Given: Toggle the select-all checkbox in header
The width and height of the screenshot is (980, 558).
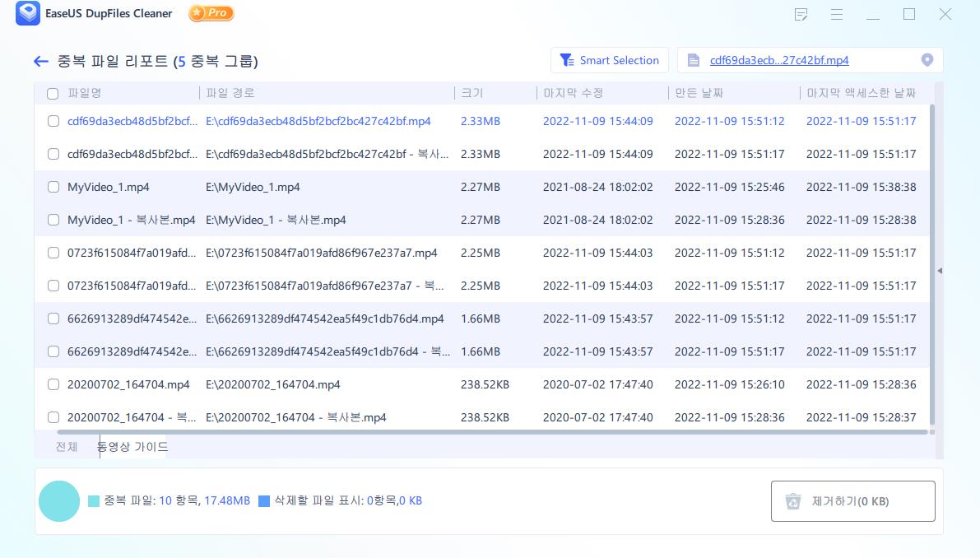Looking at the screenshot, I should click(53, 94).
